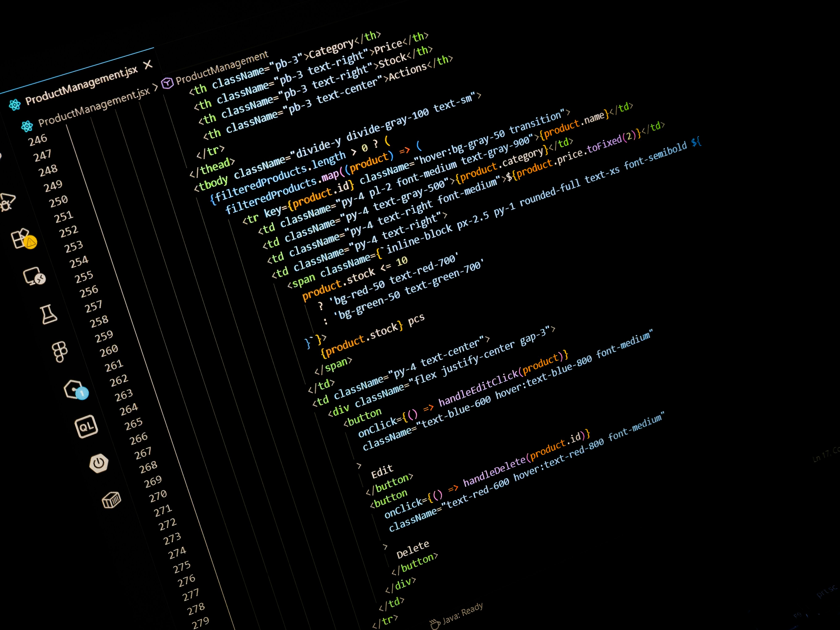
Task: Click line number 246 in gutter
Action: click(x=38, y=140)
